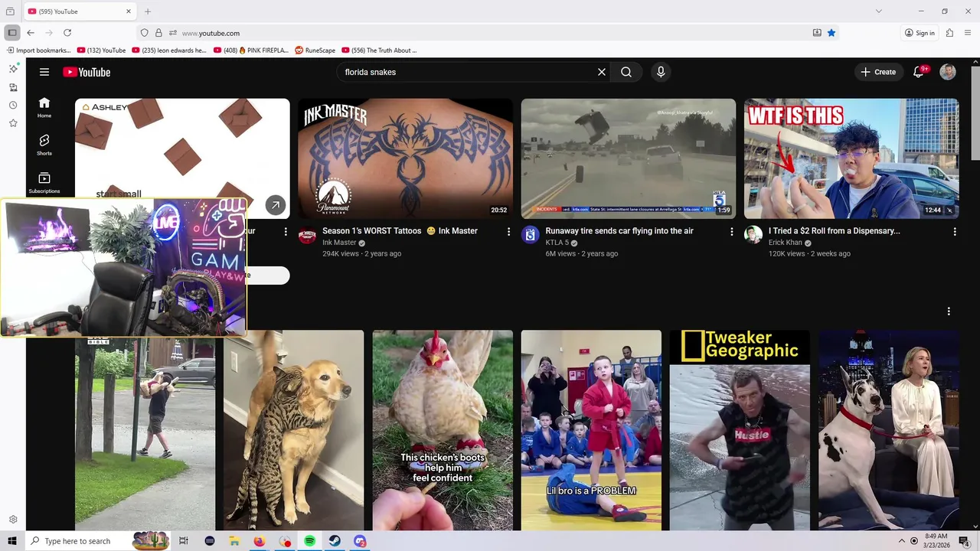Go to Home in YouTube sidebar

click(x=44, y=108)
